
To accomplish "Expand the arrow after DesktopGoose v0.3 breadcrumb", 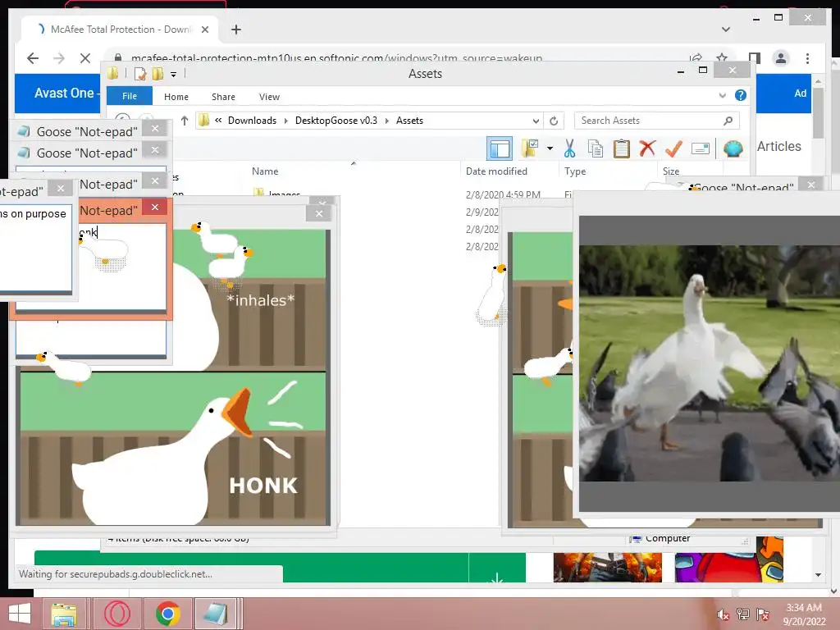I will tap(387, 121).
